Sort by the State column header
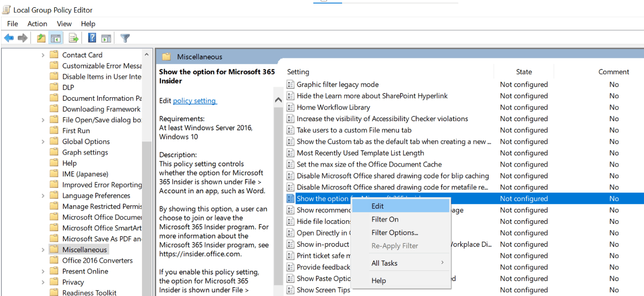Screen dimensions: 644x296 524,72
